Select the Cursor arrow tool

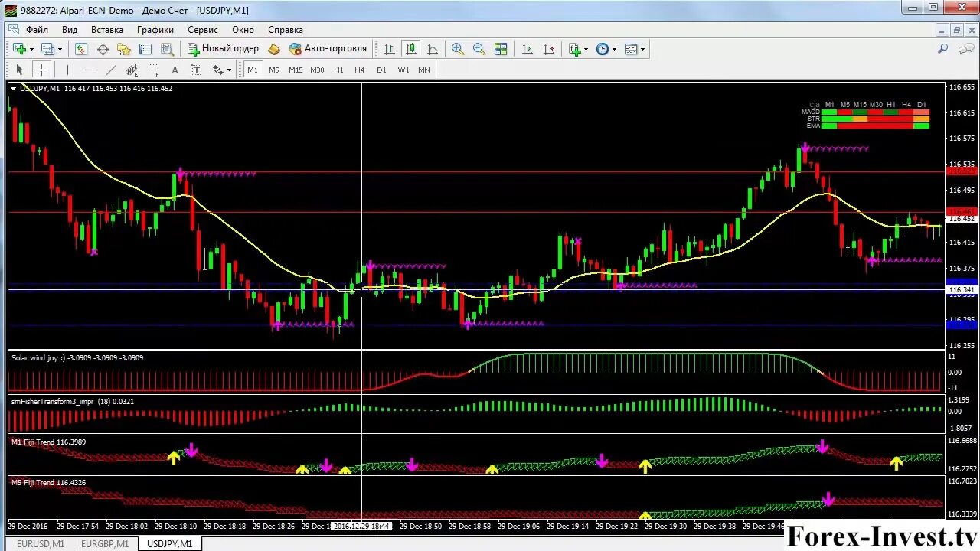[x=20, y=70]
